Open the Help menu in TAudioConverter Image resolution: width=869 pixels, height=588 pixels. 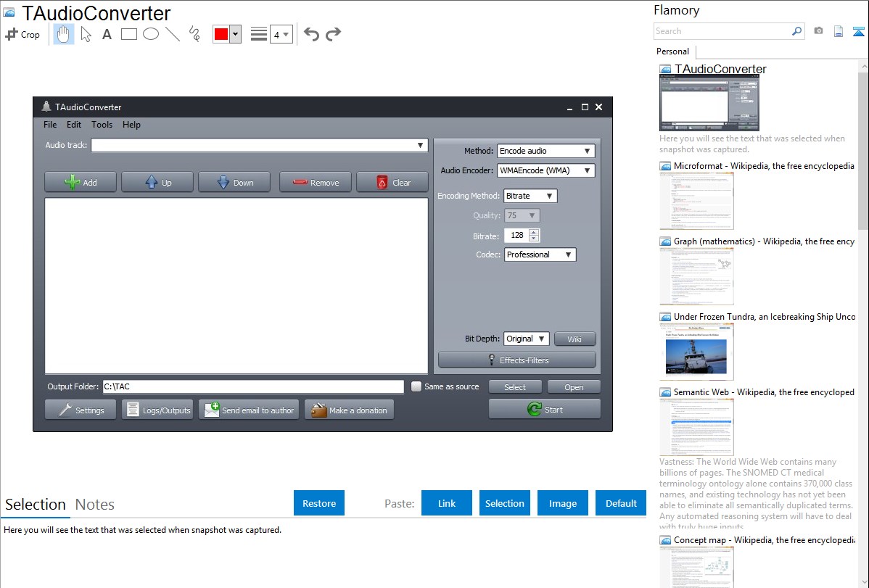(x=131, y=125)
